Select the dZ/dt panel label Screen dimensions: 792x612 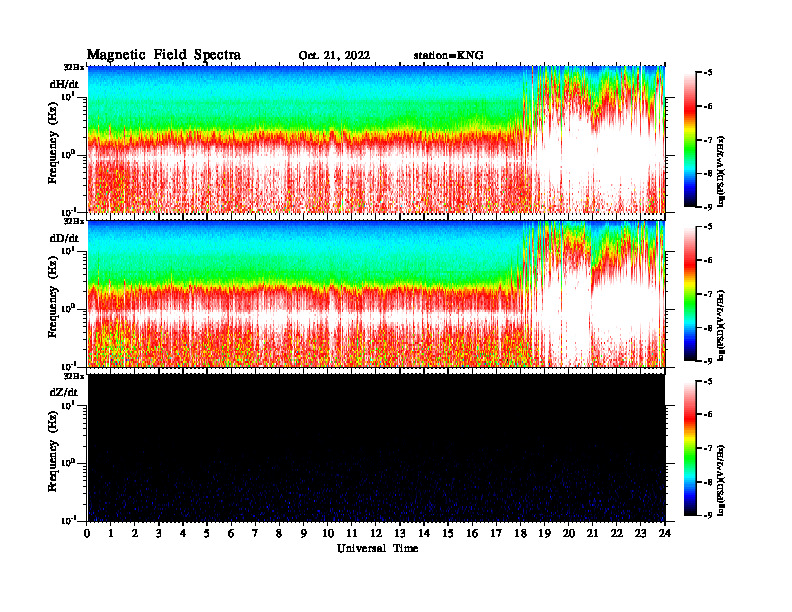[64, 392]
